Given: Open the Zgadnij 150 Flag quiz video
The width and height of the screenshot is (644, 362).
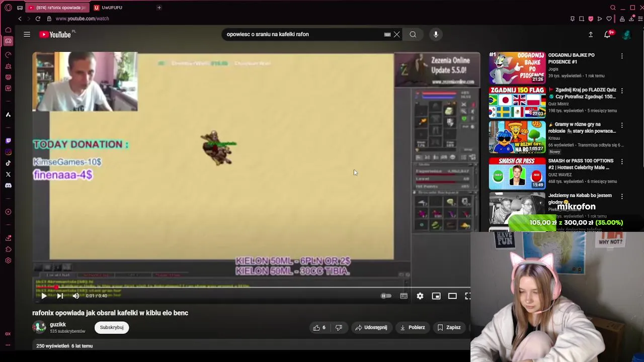Looking at the screenshot, I should click(517, 102).
